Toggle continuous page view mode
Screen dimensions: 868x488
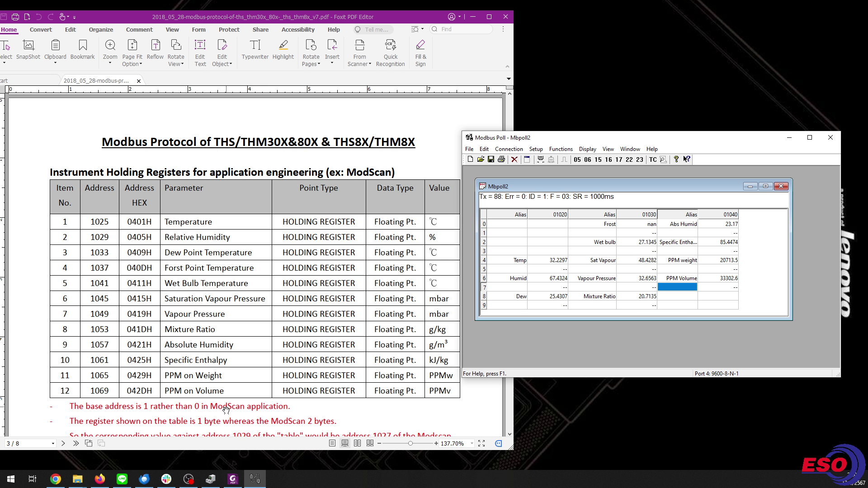(345, 443)
